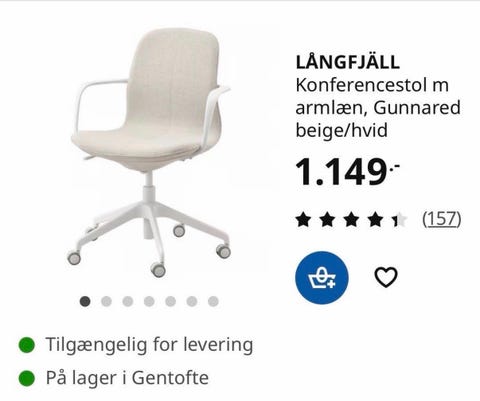Click the first filled rating star
The image size is (480, 401).
tap(303, 220)
